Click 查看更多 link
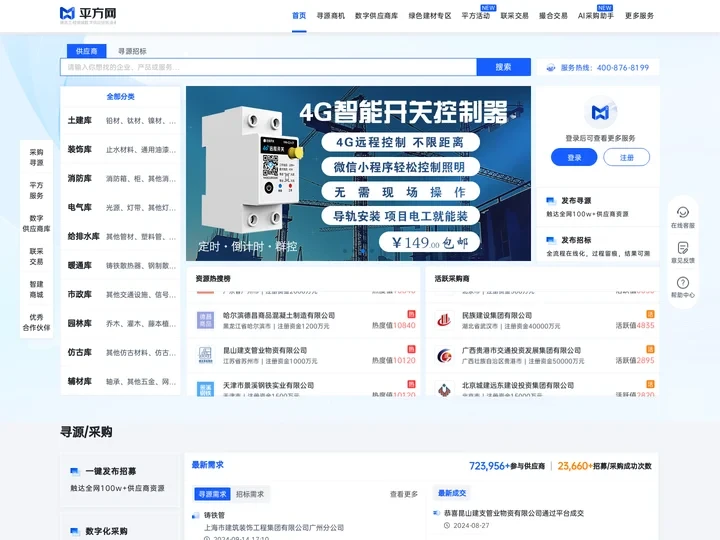The image size is (720, 540). point(404,494)
